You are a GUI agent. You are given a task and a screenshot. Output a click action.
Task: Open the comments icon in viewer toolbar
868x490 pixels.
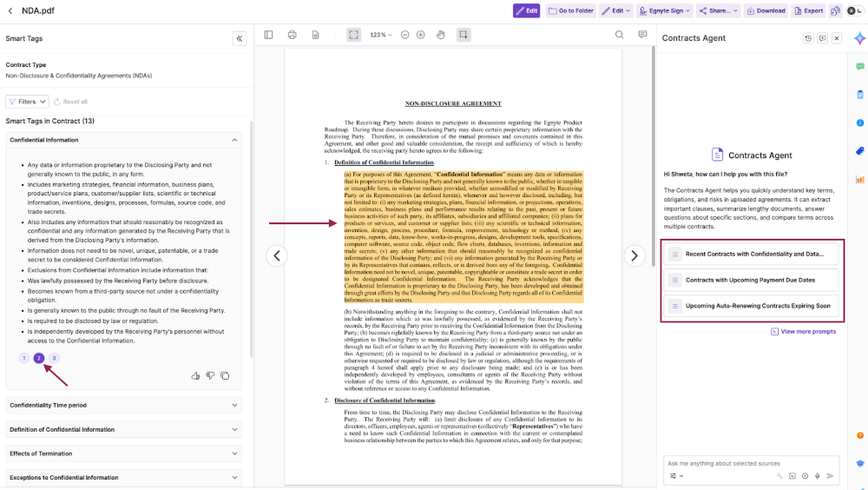[x=642, y=35]
